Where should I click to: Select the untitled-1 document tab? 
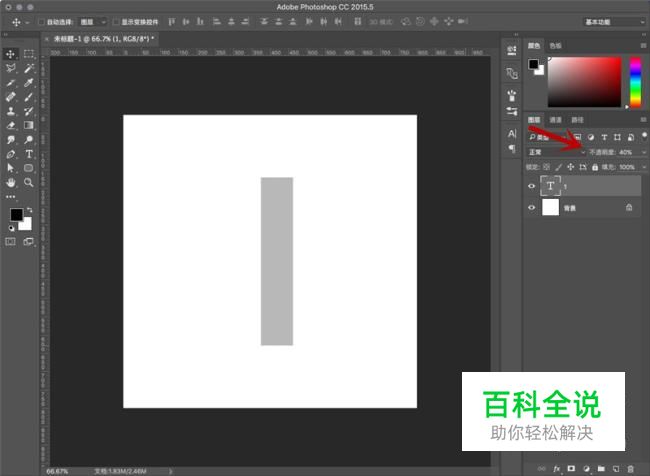[x=104, y=39]
